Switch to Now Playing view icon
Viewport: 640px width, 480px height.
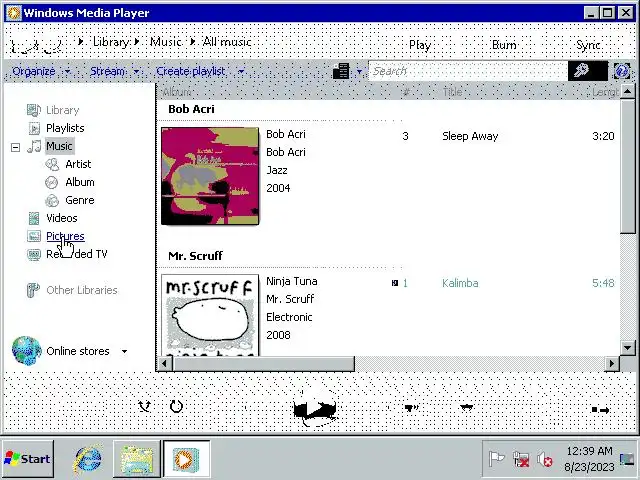click(x=601, y=410)
